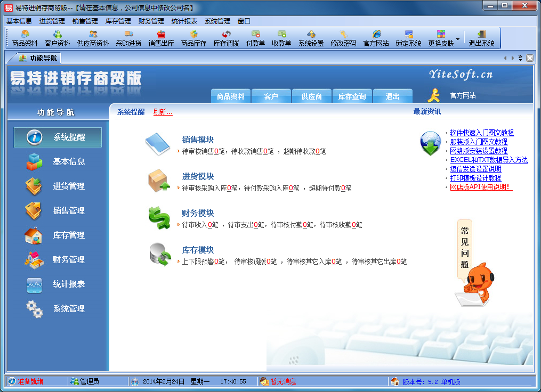This screenshot has width=541, height=392.
Task: Open 服装版入门图文教程 link
Action: point(479,142)
